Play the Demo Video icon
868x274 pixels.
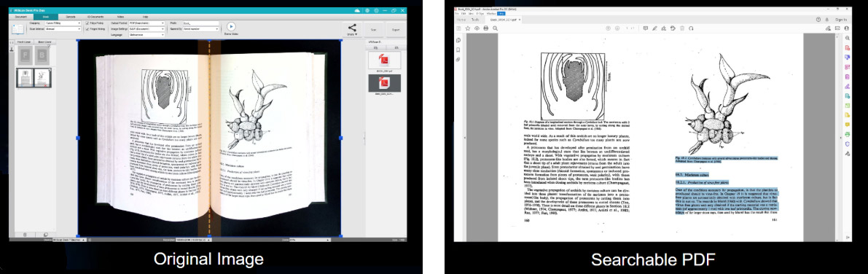click(x=231, y=26)
